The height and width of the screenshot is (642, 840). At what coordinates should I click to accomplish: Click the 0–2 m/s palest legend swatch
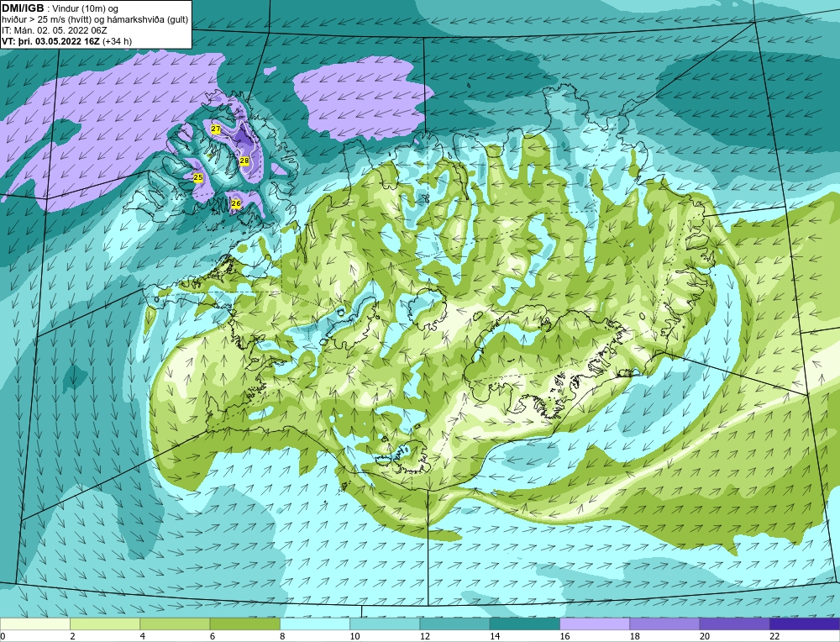tap(34, 624)
